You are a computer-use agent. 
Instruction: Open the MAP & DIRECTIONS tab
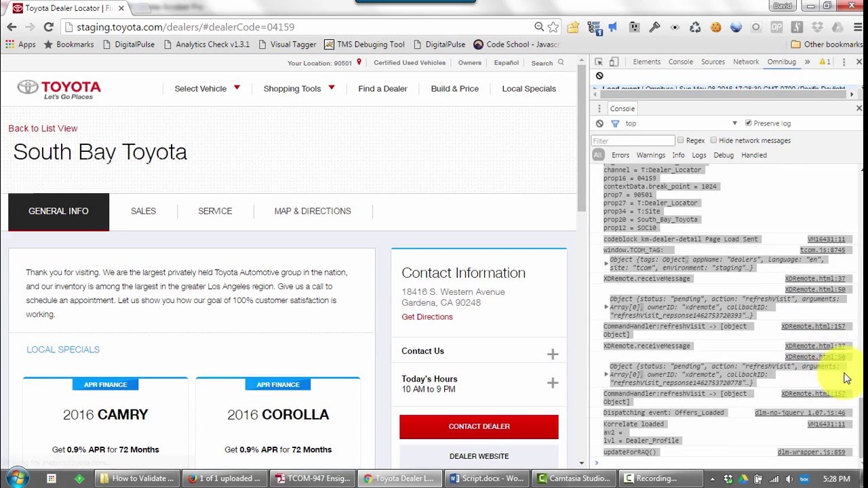313,211
